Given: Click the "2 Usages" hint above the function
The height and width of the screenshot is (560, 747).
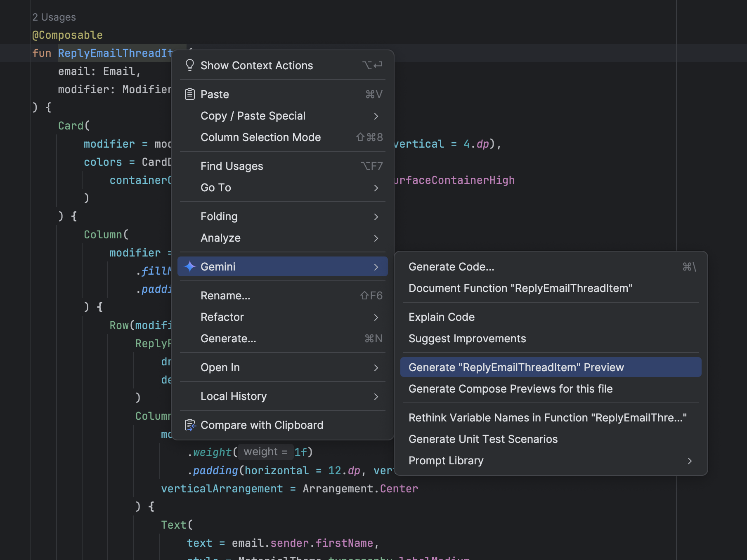Looking at the screenshot, I should [x=54, y=17].
